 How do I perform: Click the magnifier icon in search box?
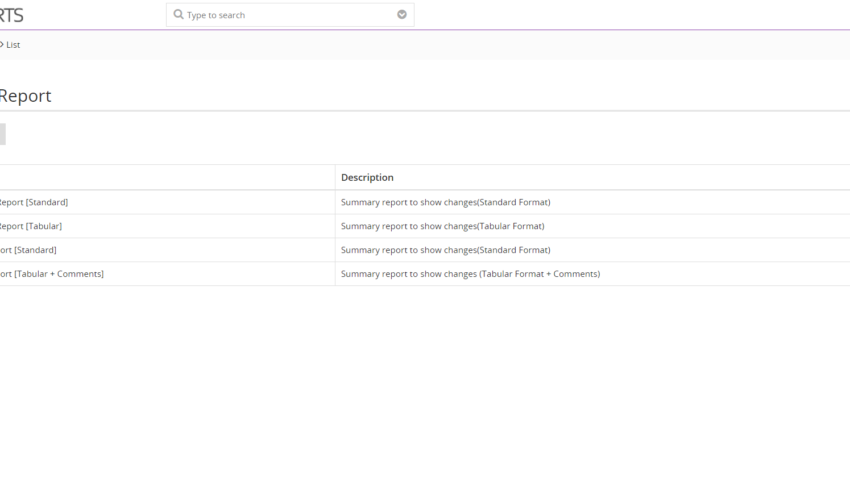point(178,15)
